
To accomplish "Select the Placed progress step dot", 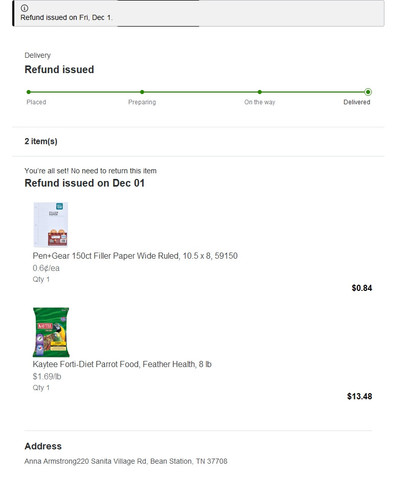I will coord(29,92).
